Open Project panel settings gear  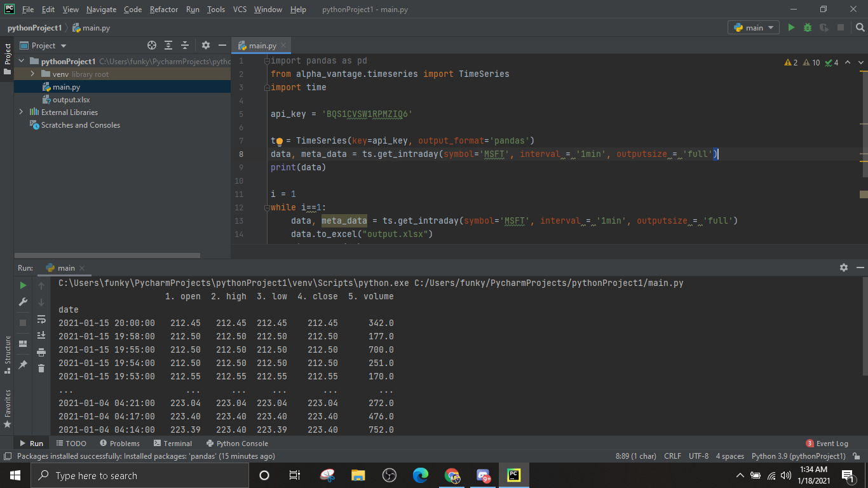[x=206, y=46]
